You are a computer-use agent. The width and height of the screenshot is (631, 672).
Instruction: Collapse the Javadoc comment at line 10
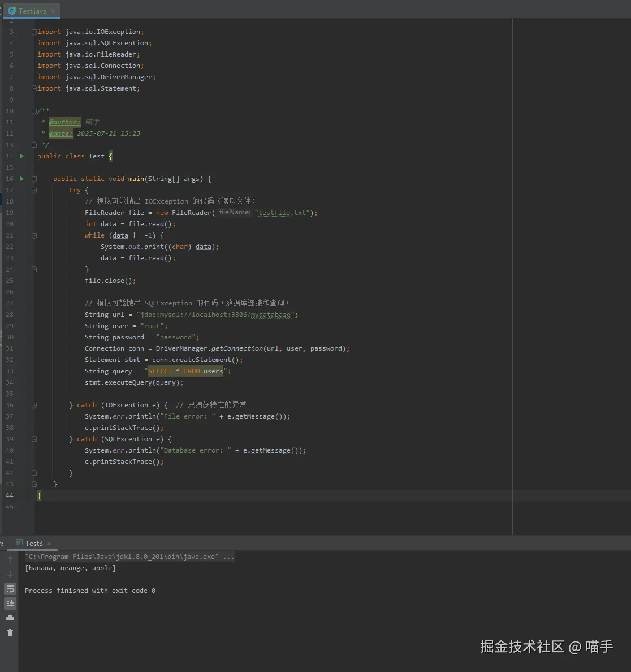tap(34, 111)
